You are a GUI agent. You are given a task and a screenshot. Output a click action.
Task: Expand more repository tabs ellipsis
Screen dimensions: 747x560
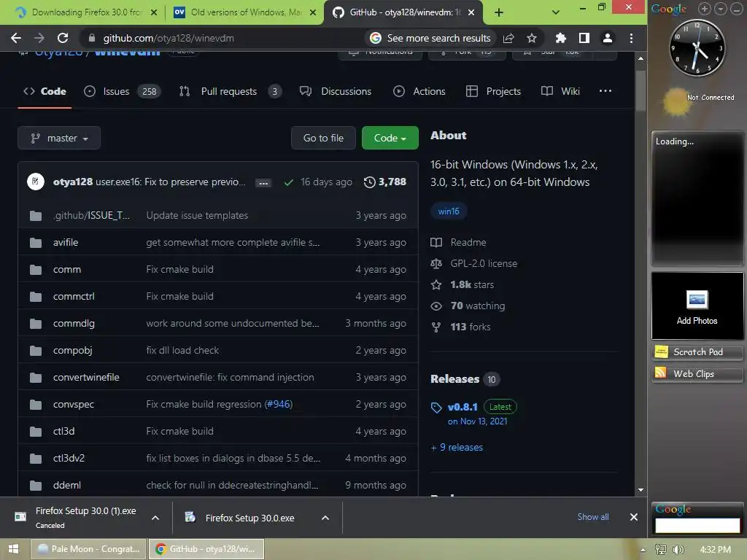tap(605, 91)
